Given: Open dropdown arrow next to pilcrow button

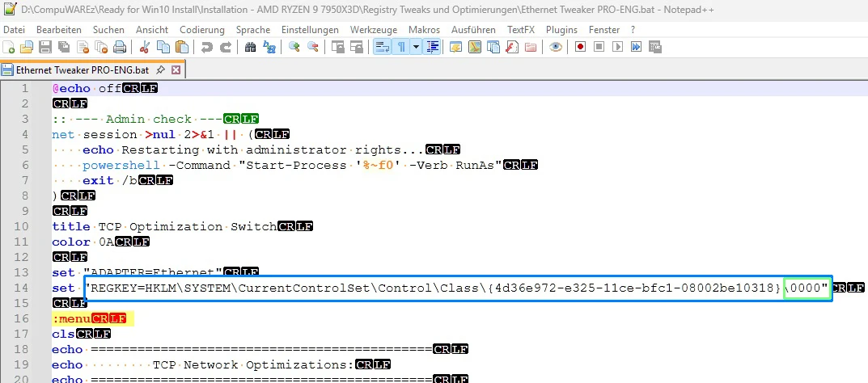Looking at the screenshot, I should pyautogui.click(x=416, y=47).
